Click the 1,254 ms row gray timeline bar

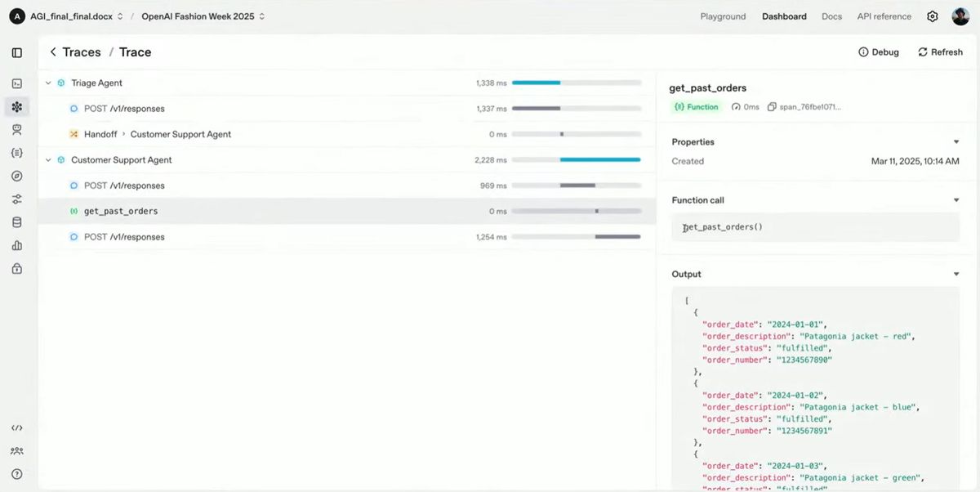coord(617,236)
